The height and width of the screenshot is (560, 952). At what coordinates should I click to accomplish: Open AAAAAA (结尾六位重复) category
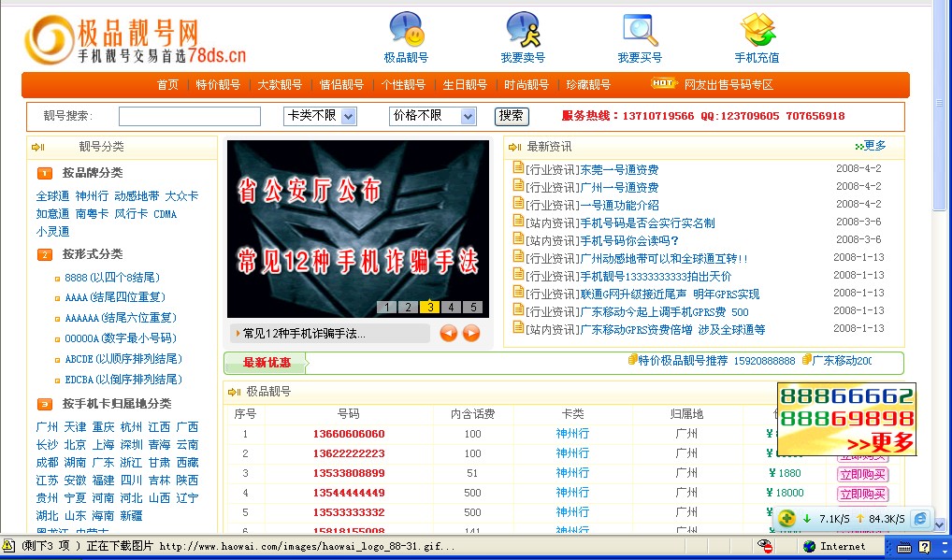(121, 318)
